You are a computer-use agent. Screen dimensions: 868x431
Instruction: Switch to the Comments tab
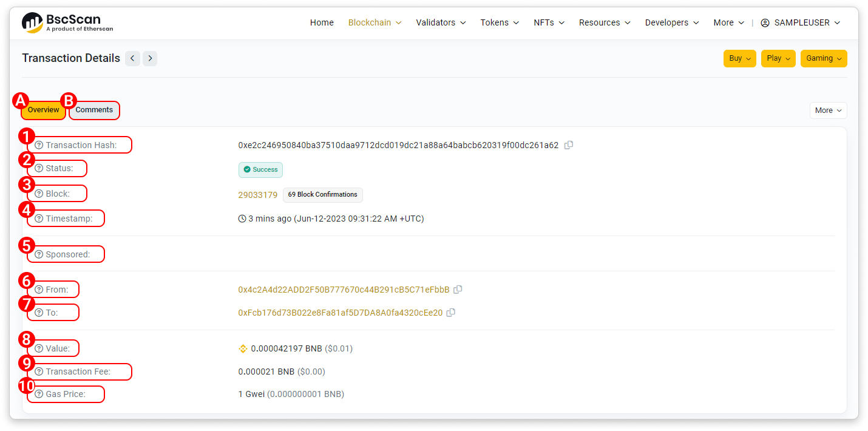(94, 110)
